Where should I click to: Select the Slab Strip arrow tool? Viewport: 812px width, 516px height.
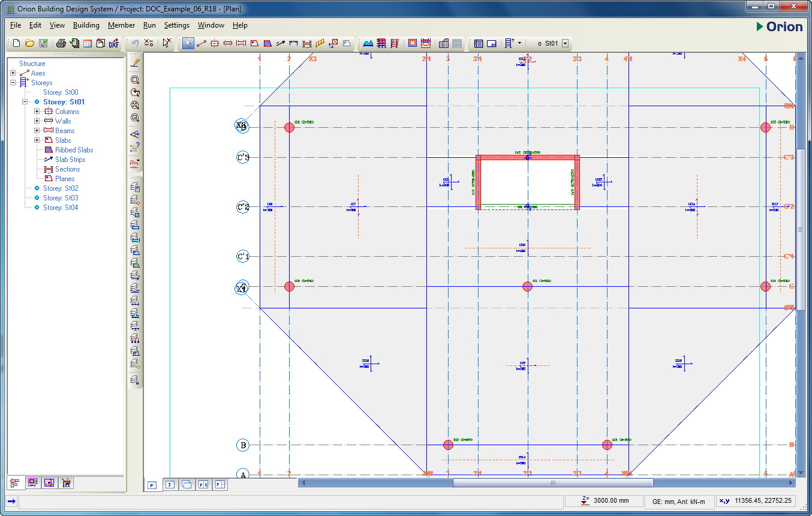(281, 43)
